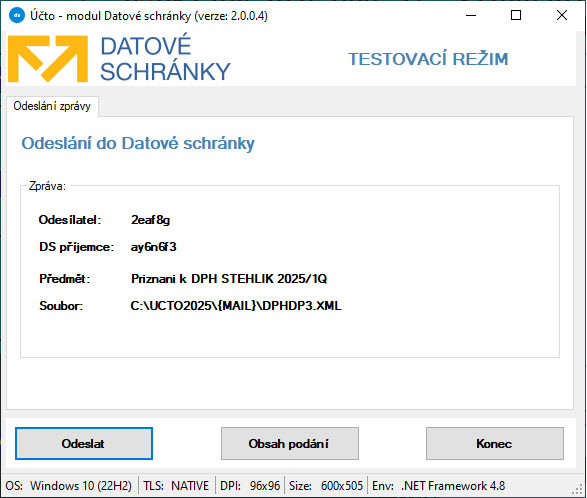
Task: Click the OS Windows 10 status segment
Action: point(69,486)
